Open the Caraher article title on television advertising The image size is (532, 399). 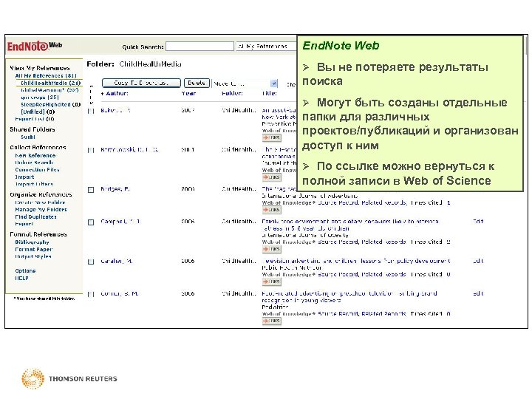pos(356,262)
